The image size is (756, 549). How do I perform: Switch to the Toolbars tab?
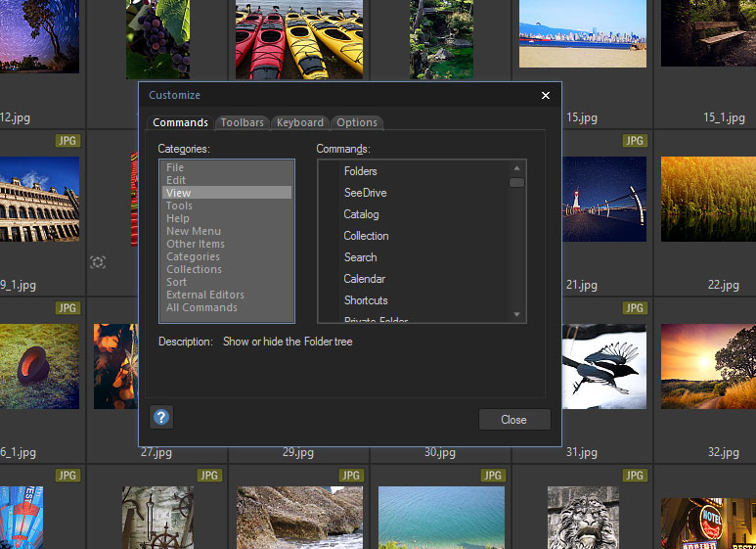[x=242, y=122]
